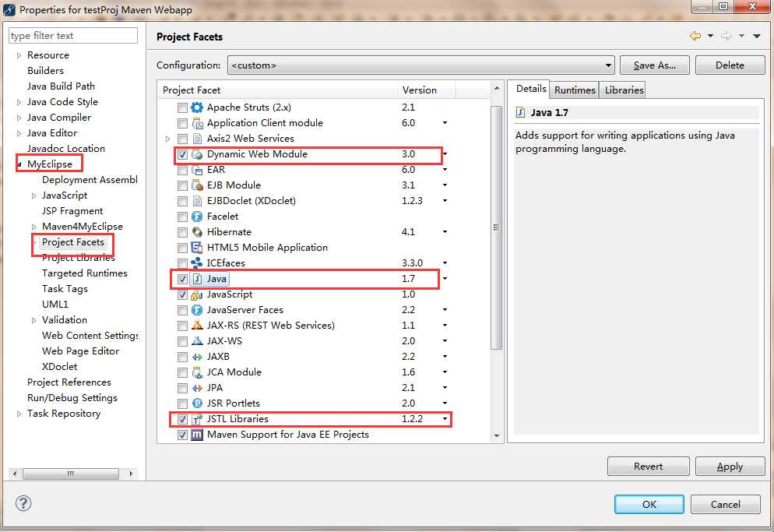Uncheck Maven Support for Java EE Projects

182,435
